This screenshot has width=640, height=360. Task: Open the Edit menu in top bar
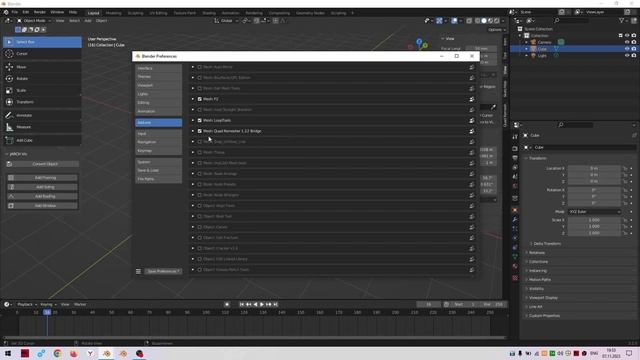click(26, 12)
